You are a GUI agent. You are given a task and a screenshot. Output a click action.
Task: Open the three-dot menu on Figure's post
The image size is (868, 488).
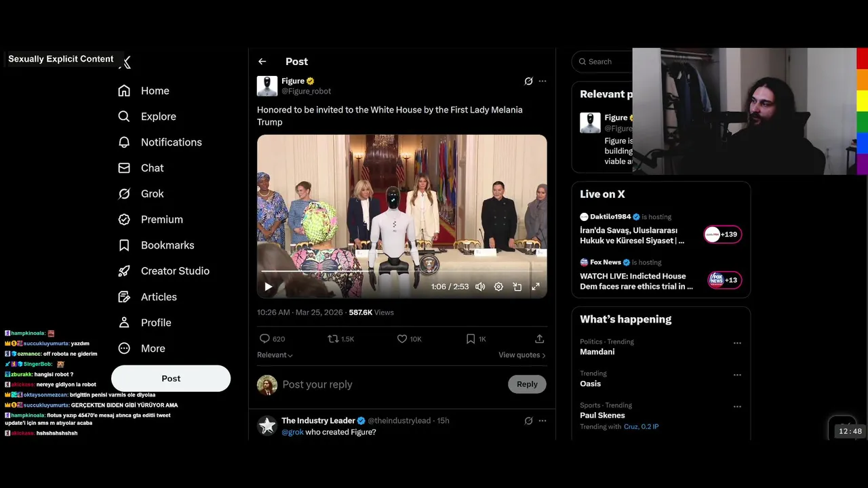coord(542,81)
